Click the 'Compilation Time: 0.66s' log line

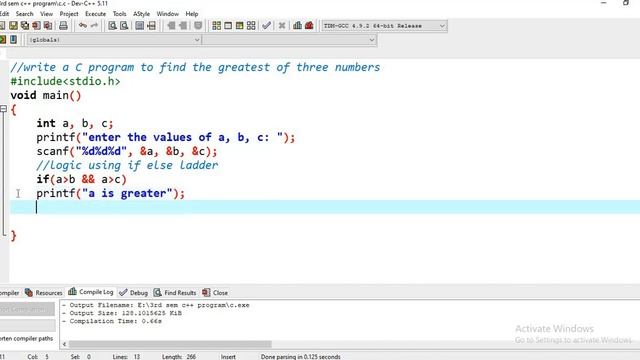pyautogui.click(x=112, y=321)
